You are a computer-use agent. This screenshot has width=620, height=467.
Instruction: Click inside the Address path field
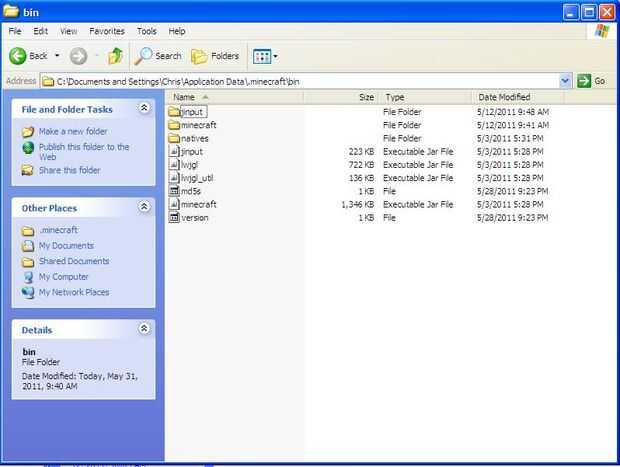300,81
